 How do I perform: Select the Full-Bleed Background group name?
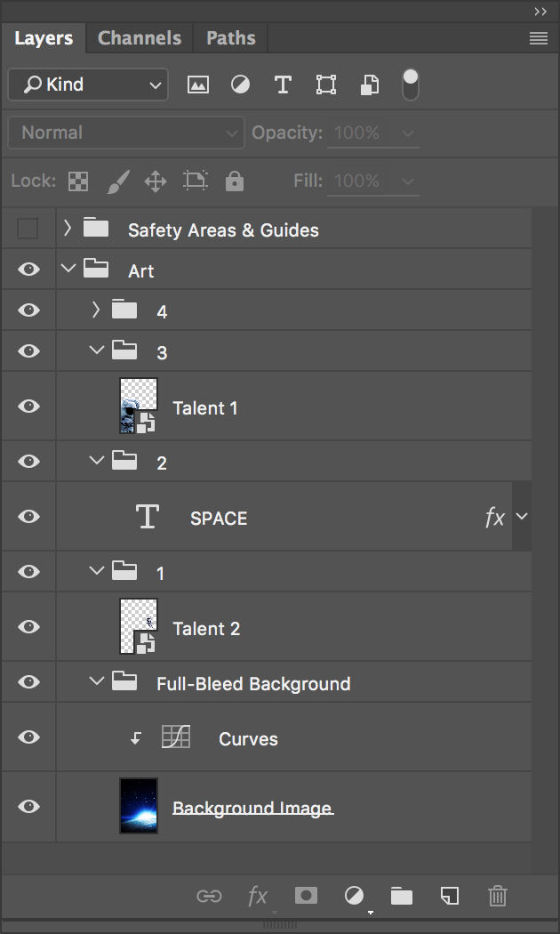(x=253, y=684)
